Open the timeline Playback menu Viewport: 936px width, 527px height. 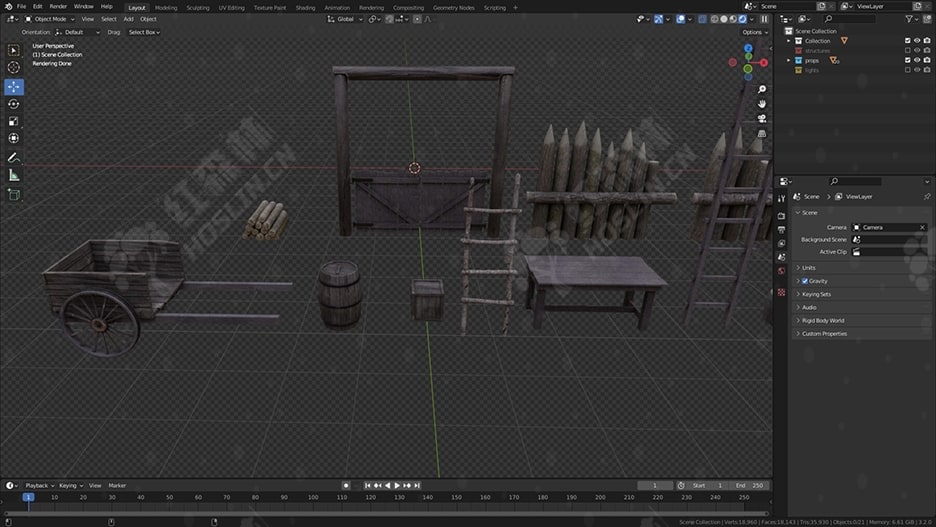point(39,486)
